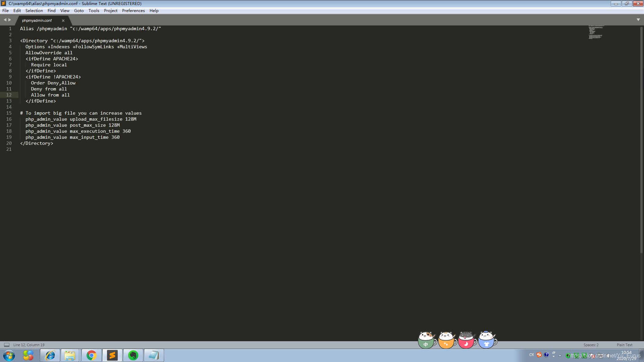Place cursor on the Alias /phpmyadmin line
The height and width of the screenshot is (362, 644).
(x=91, y=28)
